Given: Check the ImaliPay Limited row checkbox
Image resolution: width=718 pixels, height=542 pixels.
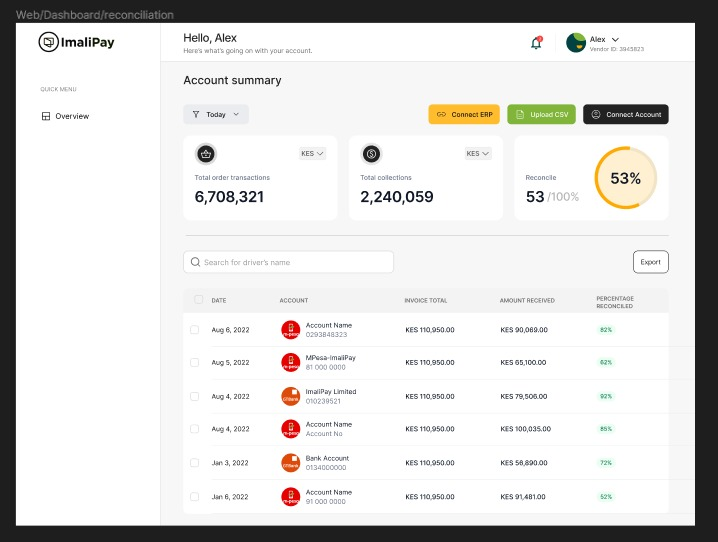Looking at the screenshot, I should pyautogui.click(x=195, y=396).
